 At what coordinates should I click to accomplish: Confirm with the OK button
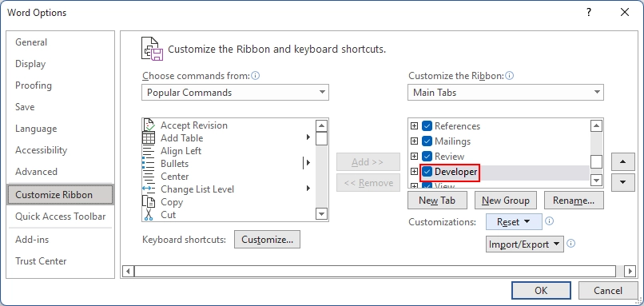(541, 290)
